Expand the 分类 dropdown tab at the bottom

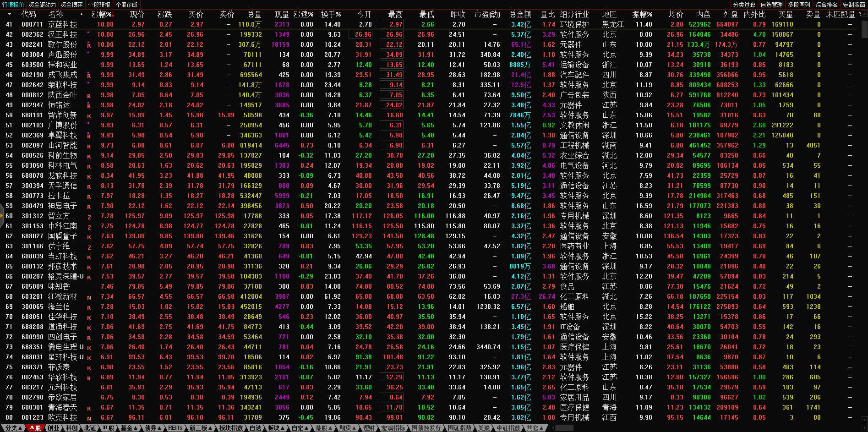[x=12, y=428]
